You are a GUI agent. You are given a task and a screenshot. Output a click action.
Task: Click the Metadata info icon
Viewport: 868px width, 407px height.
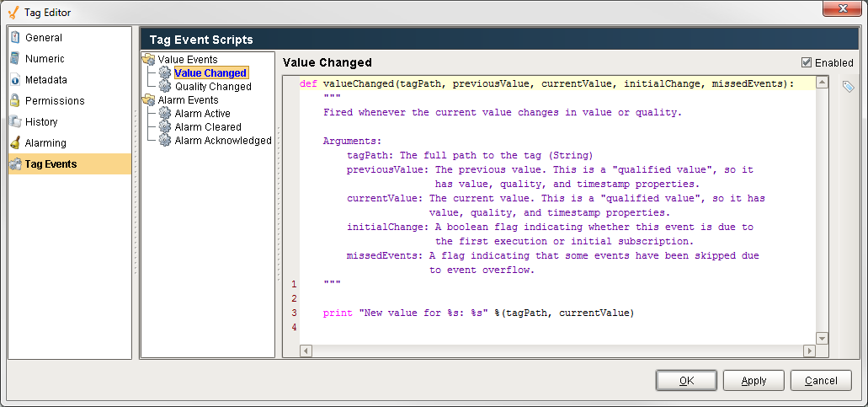15,80
